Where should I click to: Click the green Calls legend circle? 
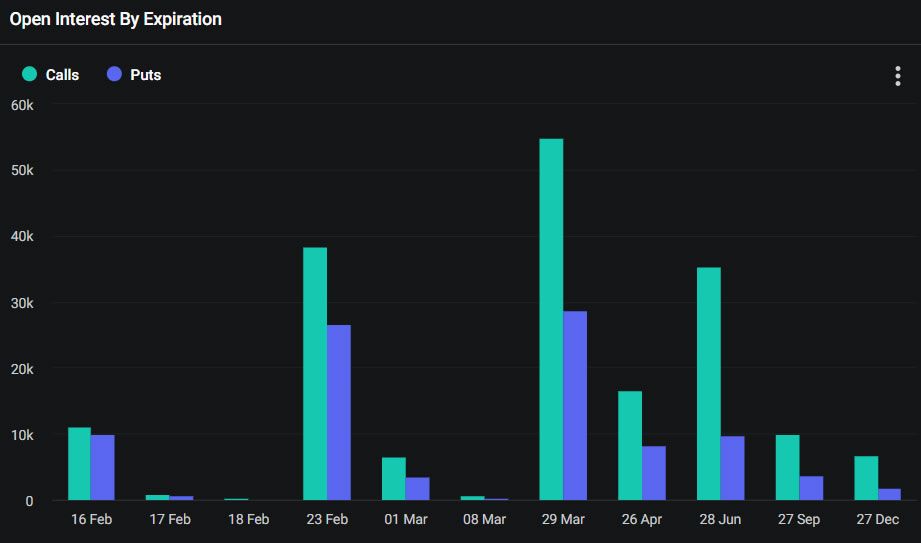click(x=29, y=74)
